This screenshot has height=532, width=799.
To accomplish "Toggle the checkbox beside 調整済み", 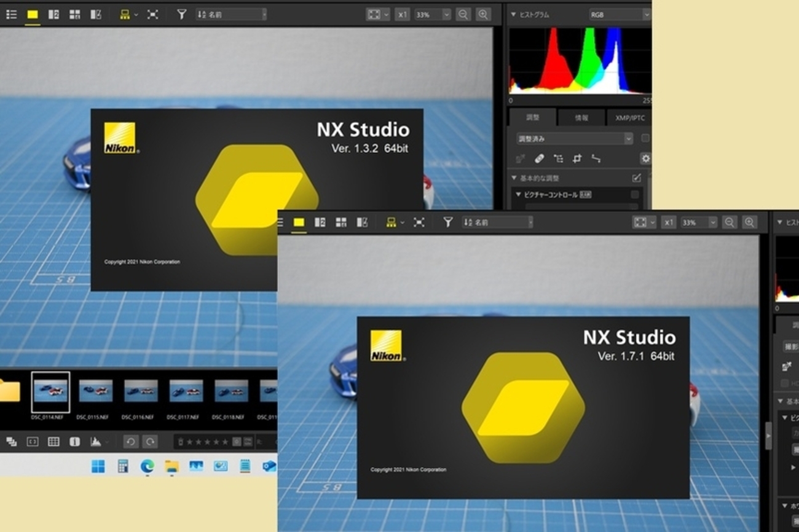I will pyautogui.click(x=645, y=139).
